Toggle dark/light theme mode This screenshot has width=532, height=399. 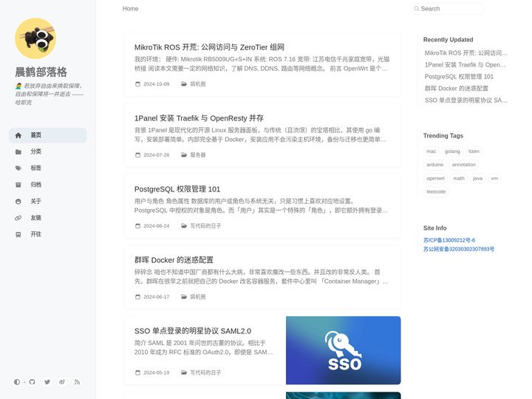tap(17, 382)
